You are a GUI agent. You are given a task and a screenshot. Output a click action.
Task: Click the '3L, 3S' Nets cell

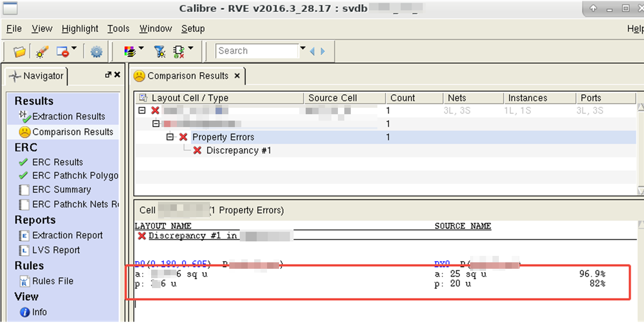click(457, 111)
